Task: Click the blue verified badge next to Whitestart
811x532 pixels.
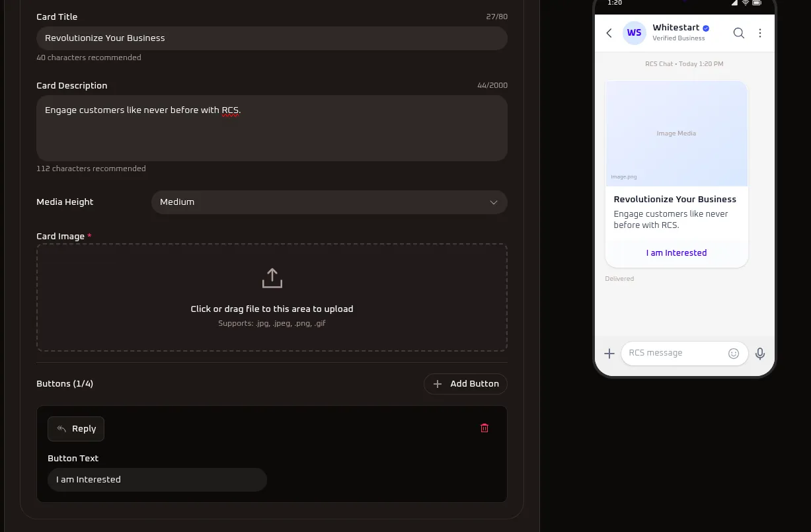Action: pyautogui.click(x=706, y=28)
